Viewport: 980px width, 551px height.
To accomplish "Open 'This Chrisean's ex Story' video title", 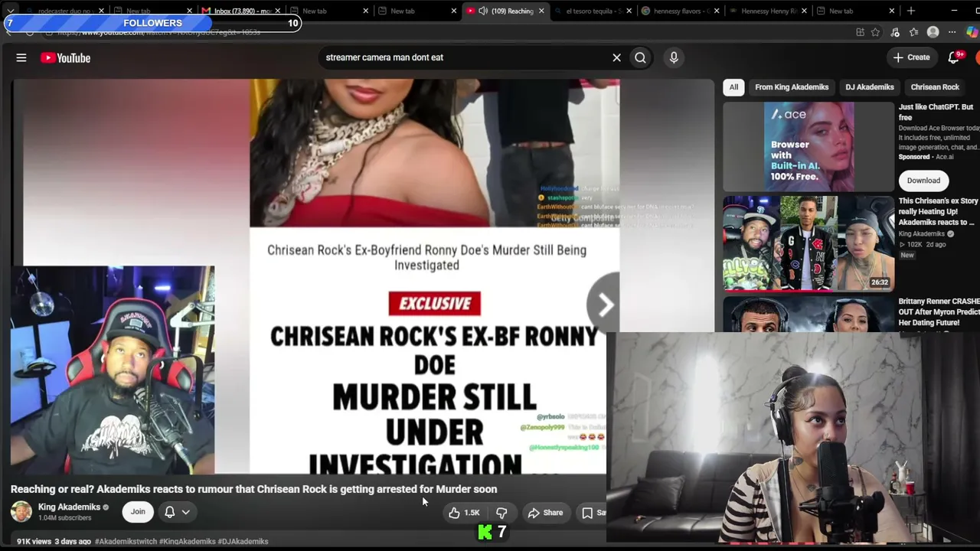I will point(938,211).
